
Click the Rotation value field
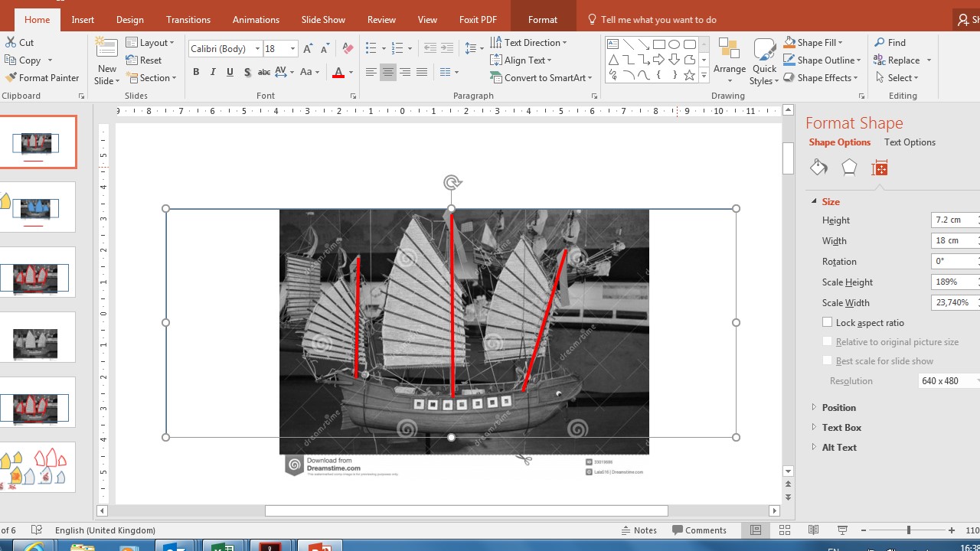click(x=955, y=261)
